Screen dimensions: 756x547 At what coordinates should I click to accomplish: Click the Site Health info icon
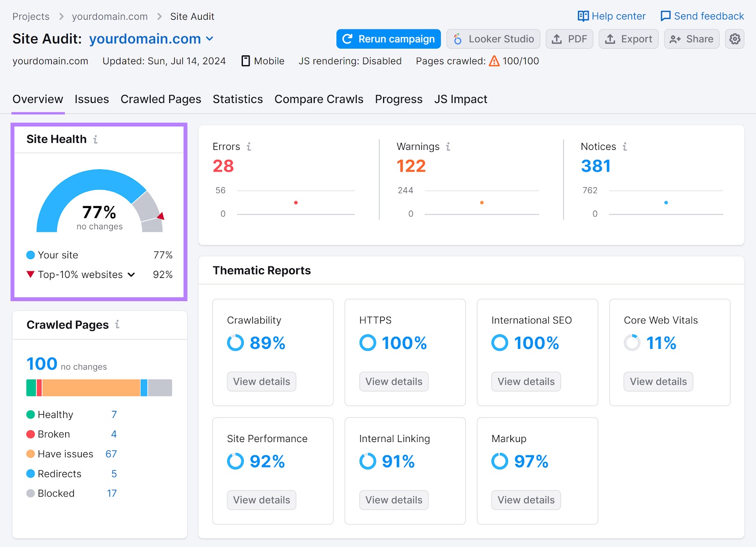click(x=96, y=139)
